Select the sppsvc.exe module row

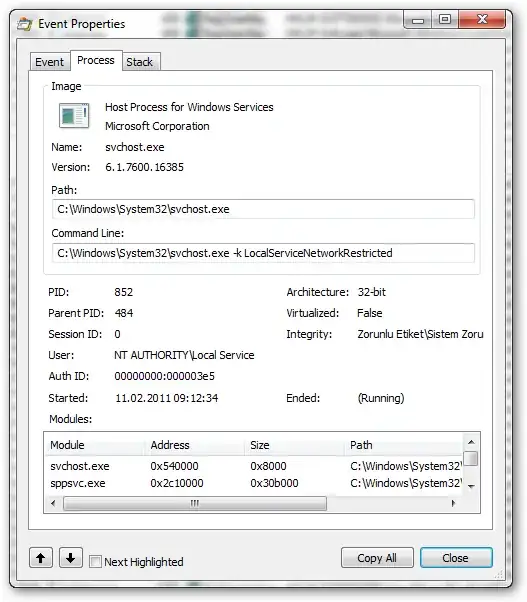tap(254, 483)
